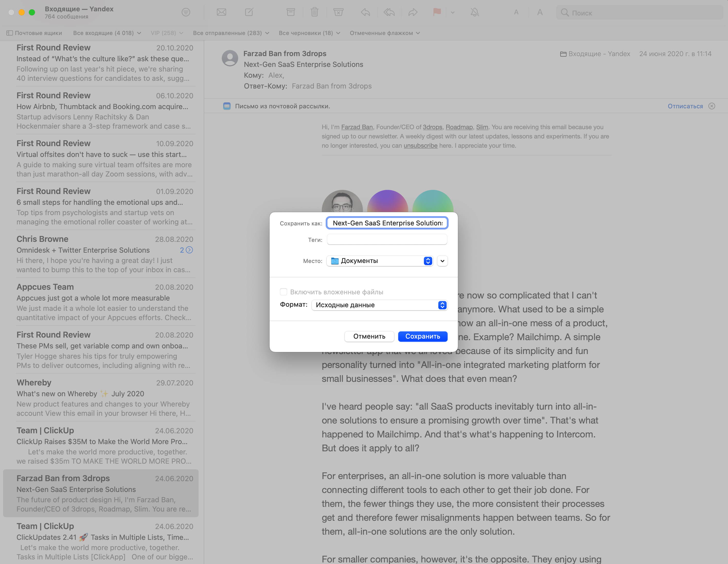Archive the selected message icon
The image size is (728, 564).
[x=291, y=12]
